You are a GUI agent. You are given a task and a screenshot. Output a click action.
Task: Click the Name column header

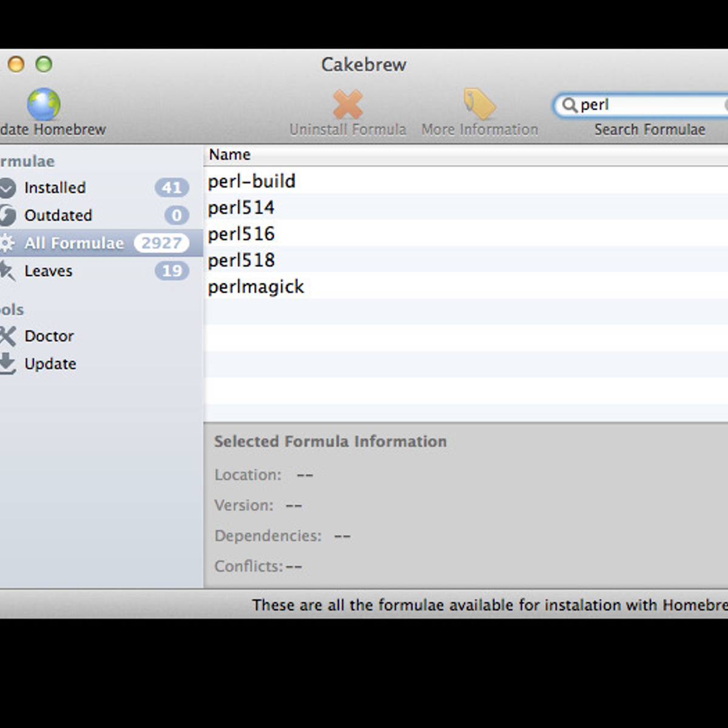[465, 155]
